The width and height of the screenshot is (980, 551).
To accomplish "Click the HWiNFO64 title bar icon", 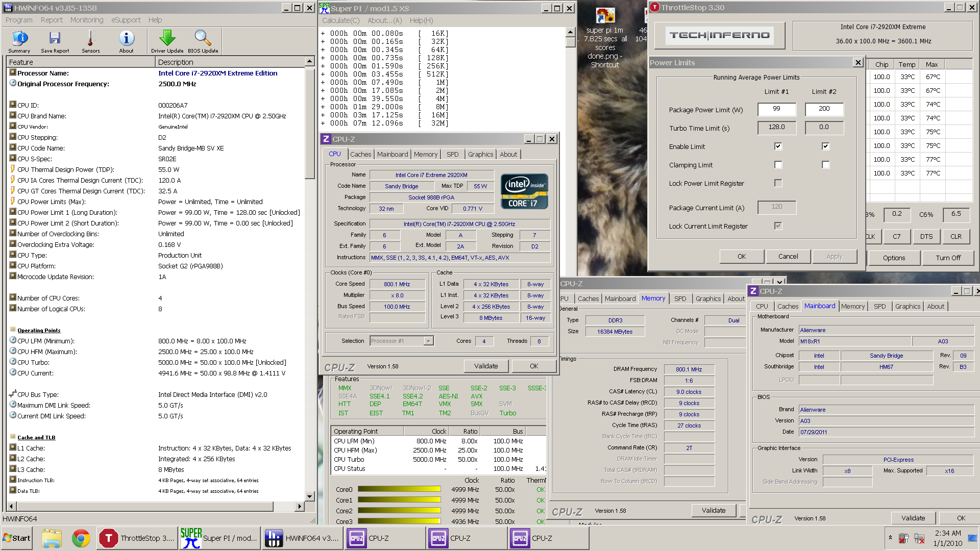I will coord(8,8).
